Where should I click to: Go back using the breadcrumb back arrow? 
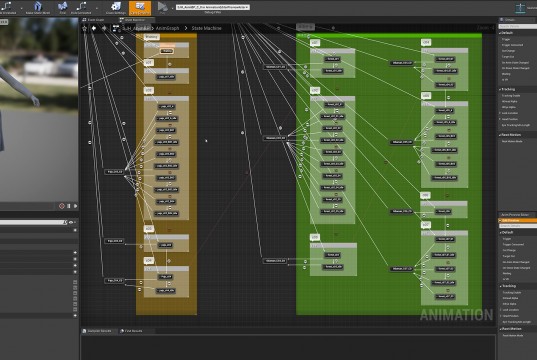point(94,28)
